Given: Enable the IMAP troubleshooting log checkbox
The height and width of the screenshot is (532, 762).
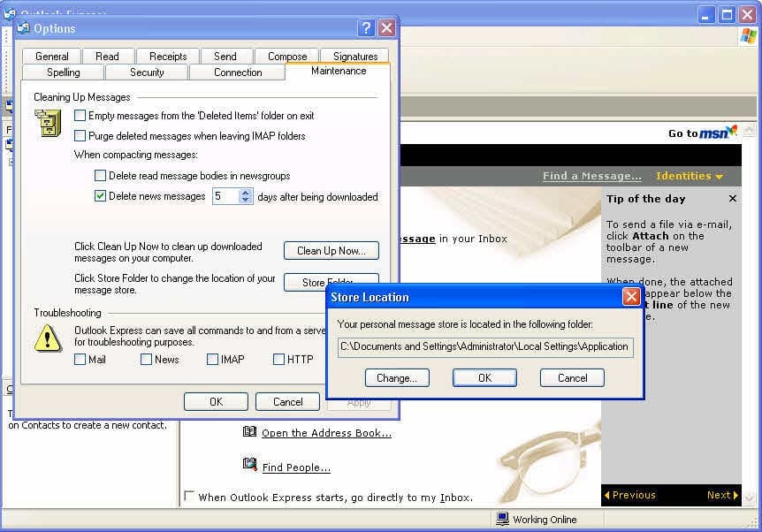Looking at the screenshot, I should click(212, 359).
